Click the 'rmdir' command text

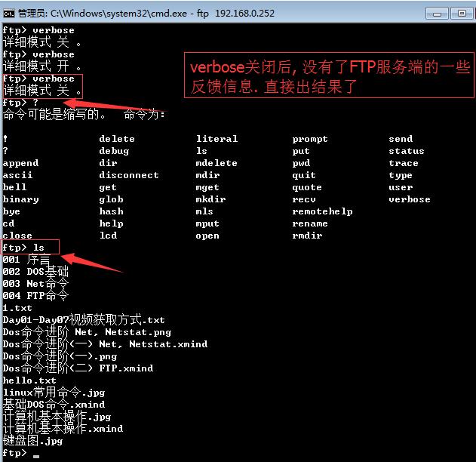[x=307, y=236]
